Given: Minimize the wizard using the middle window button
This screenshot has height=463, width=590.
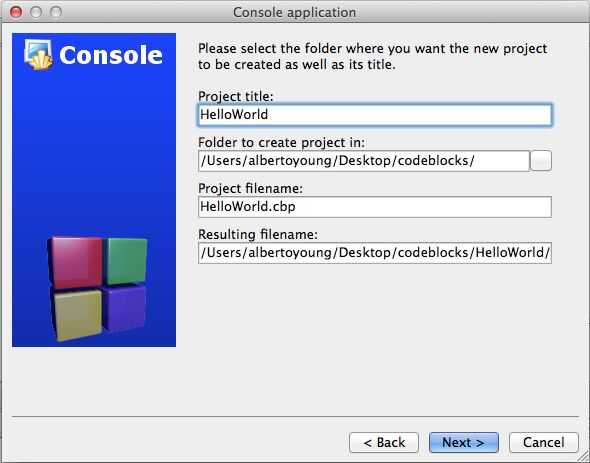Looking at the screenshot, I should (36, 12).
